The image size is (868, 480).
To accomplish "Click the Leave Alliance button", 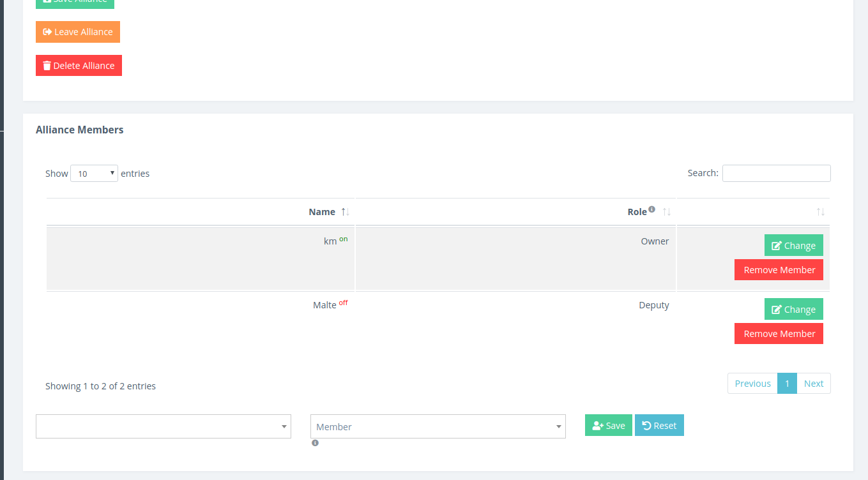I will click(x=78, y=32).
